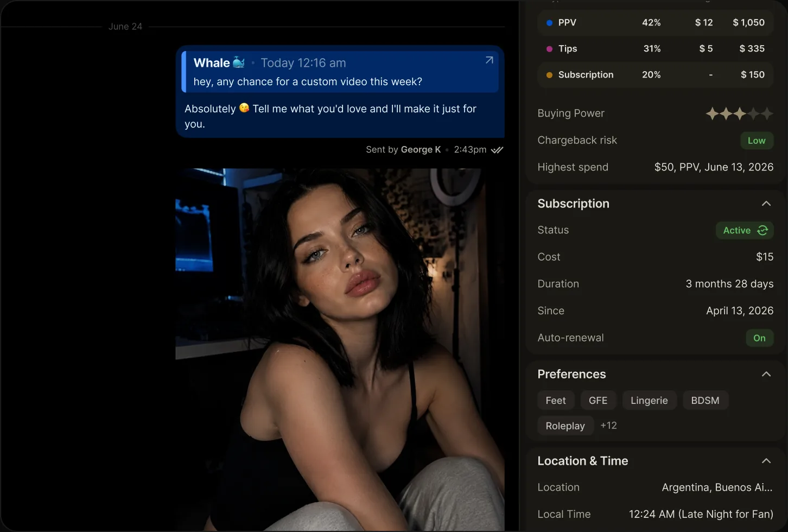Click the double-check read receipt icon
This screenshot has width=788, height=532.
tap(497, 150)
